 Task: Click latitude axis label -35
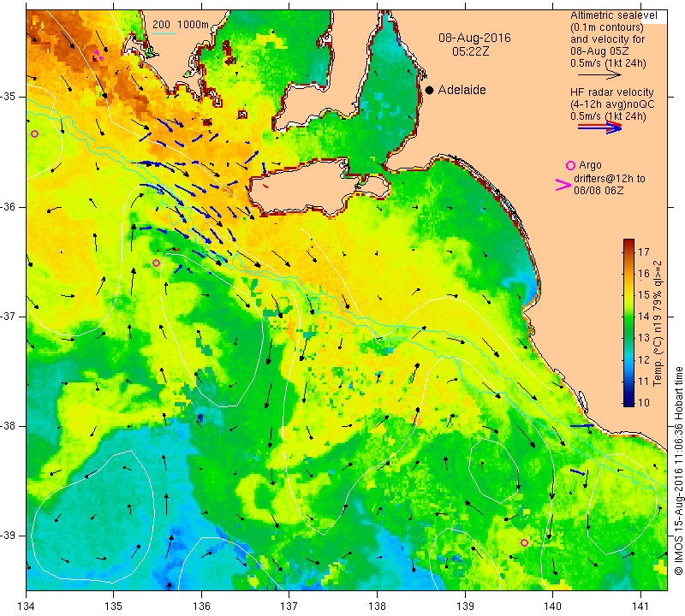[9, 97]
